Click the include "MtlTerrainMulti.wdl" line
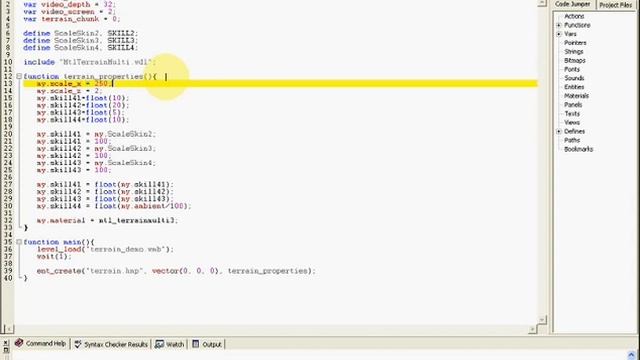The width and height of the screenshot is (640, 360). (x=89, y=62)
